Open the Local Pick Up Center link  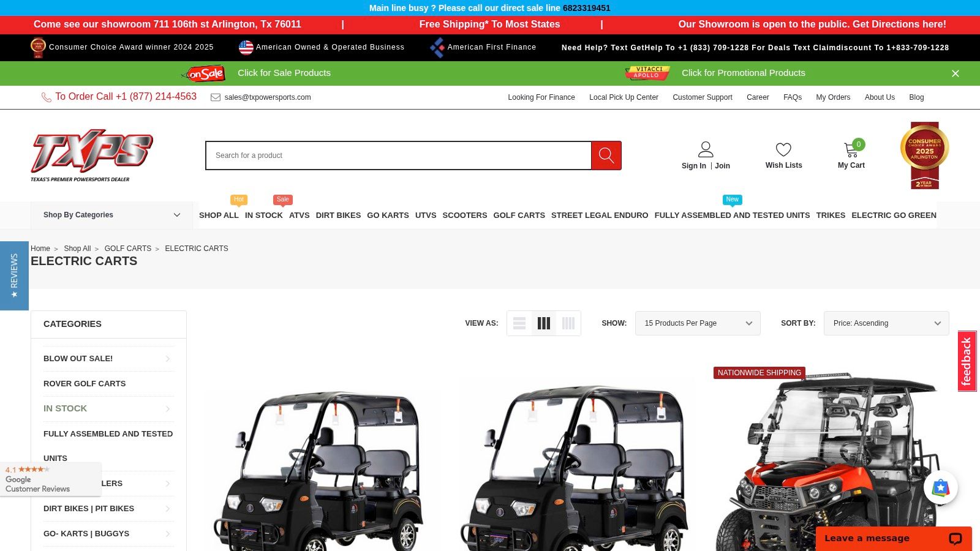point(624,97)
